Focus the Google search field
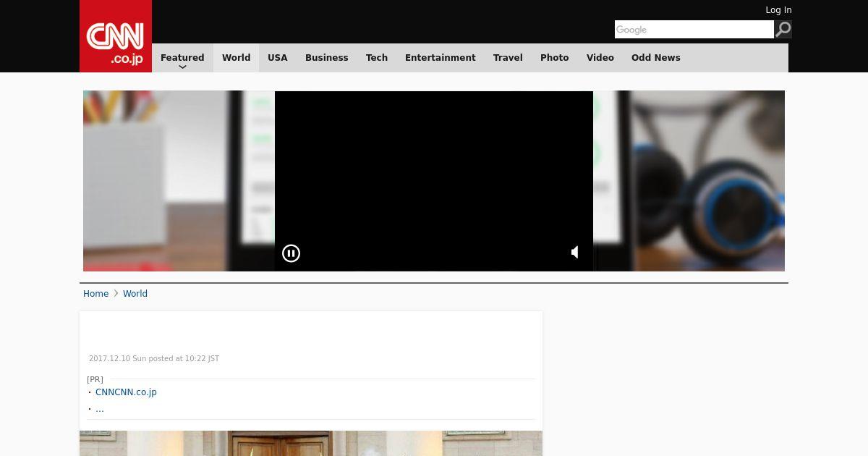The height and width of the screenshot is (456, 868). tap(694, 29)
